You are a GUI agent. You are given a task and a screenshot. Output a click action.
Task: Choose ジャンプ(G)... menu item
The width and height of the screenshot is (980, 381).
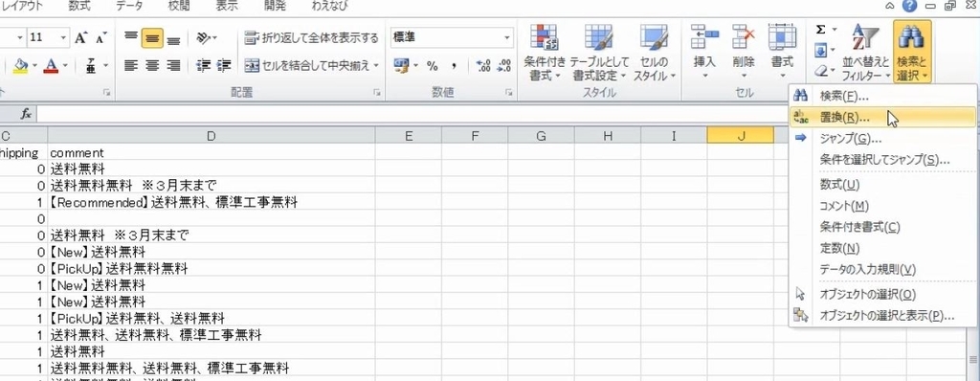882,138
